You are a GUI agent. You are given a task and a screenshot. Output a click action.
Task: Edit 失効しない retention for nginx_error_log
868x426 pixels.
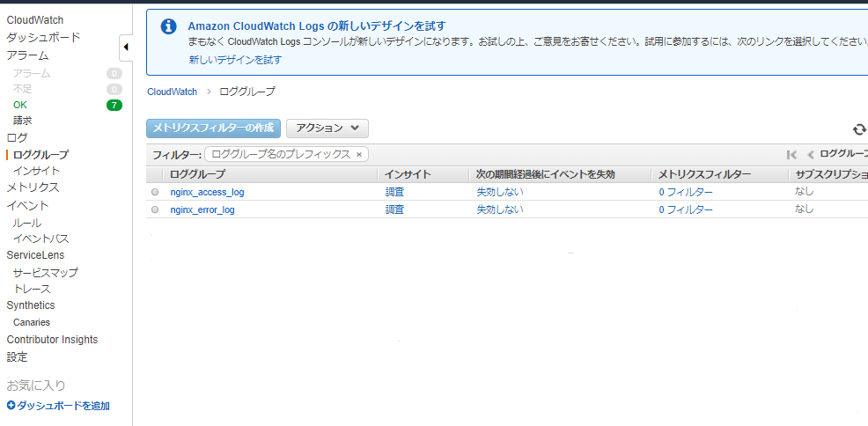pyautogui.click(x=500, y=209)
